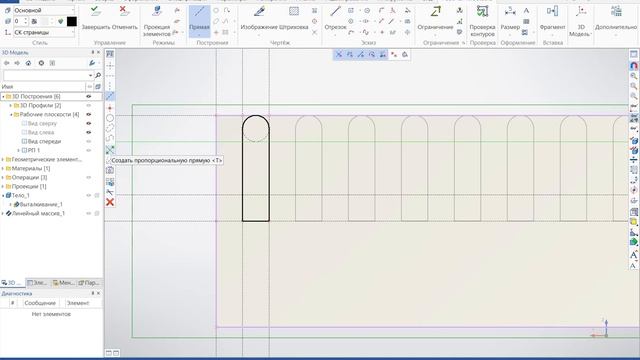Expand the 3D Профили tree node
The width and height of the screenshot is (640, 360).
pyautogui.click(x=11, y=105)
